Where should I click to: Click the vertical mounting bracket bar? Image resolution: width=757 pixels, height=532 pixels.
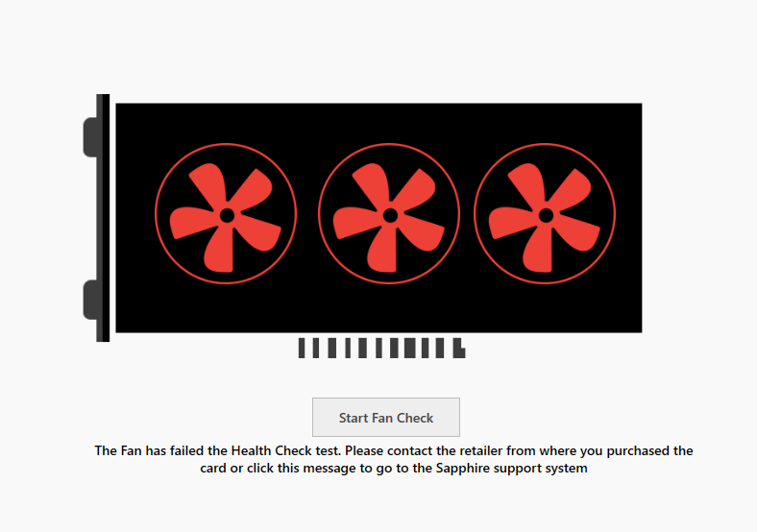tap(103, 218)
